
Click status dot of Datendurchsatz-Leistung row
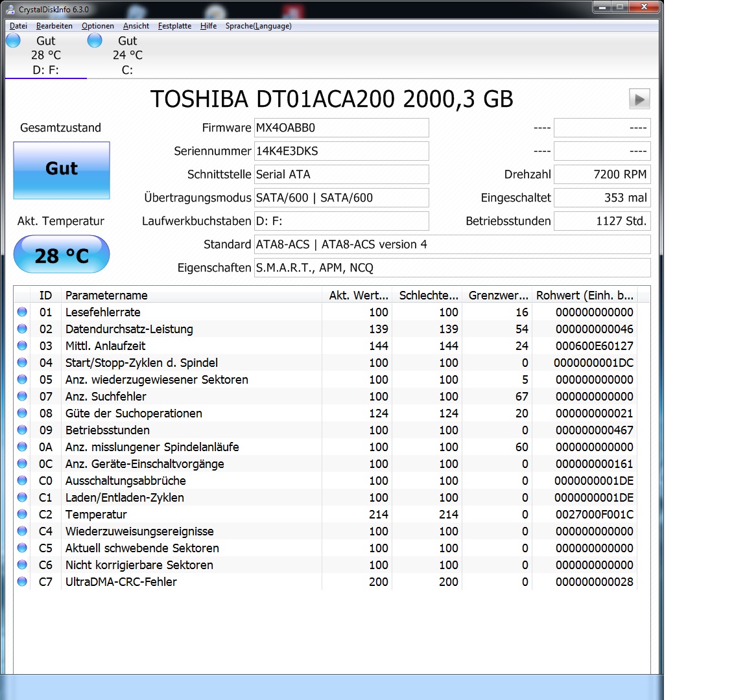pyautogui.click(x=22, y=329)
